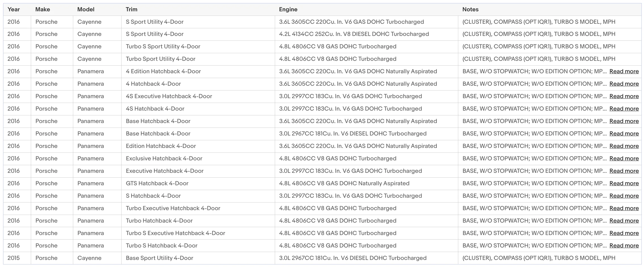
Task: Click the Year column header
Action: point(14,9)
